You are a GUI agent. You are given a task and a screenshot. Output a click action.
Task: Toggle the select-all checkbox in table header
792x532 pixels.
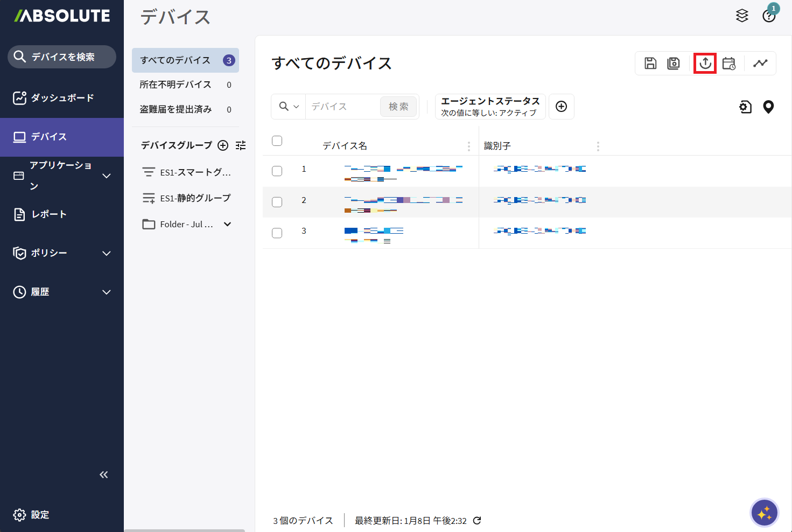(277, 141)
